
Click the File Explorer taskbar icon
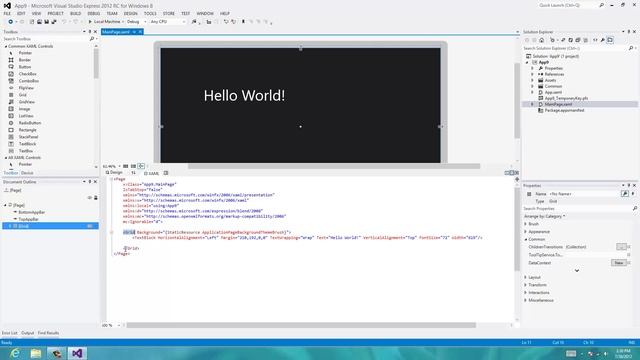click(36, 353)
